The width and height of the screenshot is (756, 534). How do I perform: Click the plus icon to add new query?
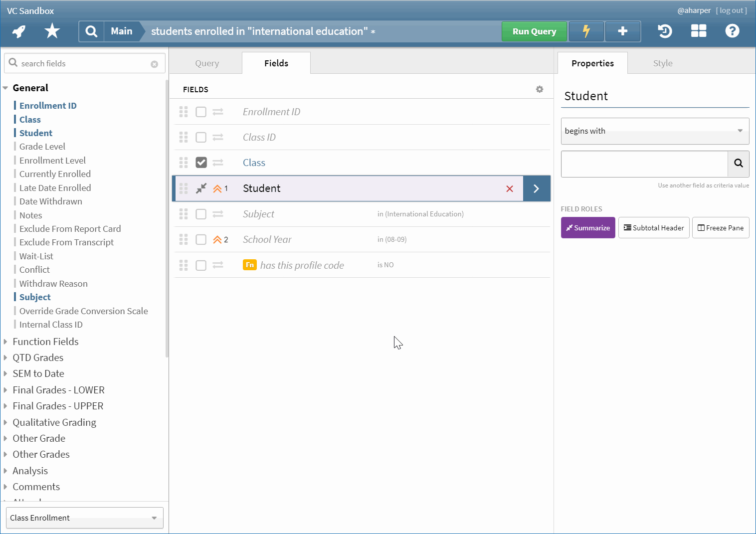[x=622, y=31]
